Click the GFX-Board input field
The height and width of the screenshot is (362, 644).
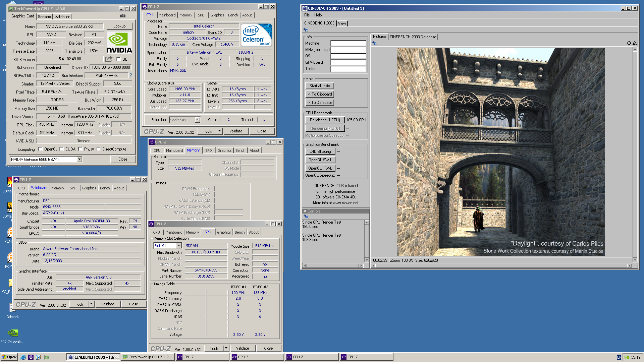348,62
